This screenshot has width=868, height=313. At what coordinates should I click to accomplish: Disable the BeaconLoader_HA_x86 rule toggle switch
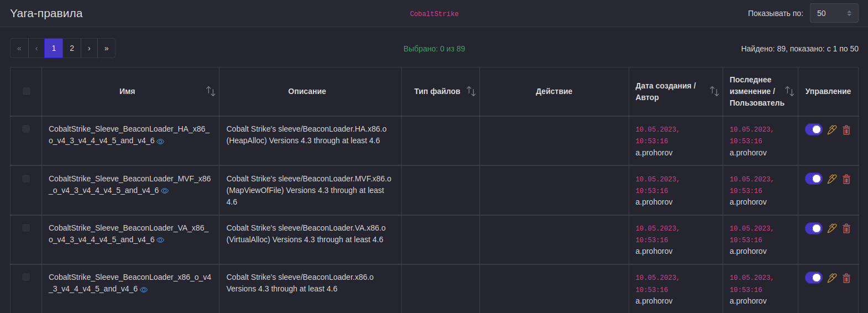tap(814, 129)
